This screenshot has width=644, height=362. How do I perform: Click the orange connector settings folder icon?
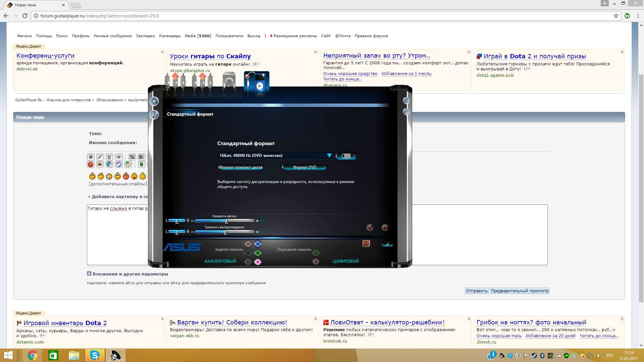(x=366, y=244)
